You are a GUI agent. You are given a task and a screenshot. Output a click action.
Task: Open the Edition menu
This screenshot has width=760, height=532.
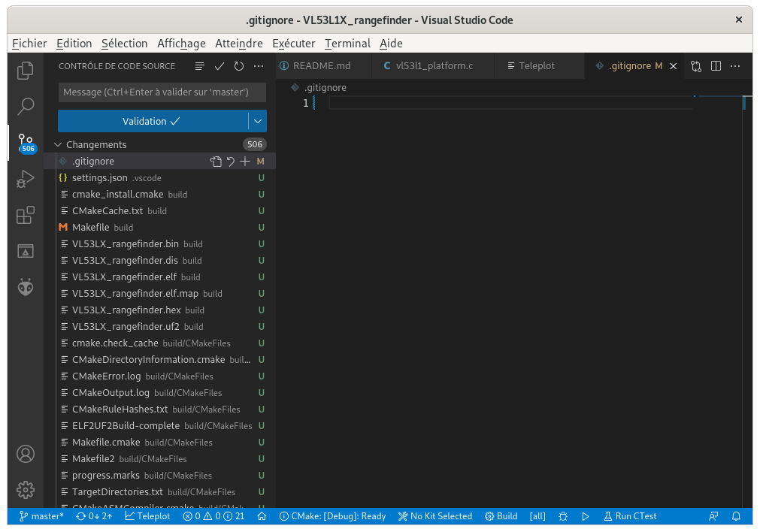click(x=74, y=43)
